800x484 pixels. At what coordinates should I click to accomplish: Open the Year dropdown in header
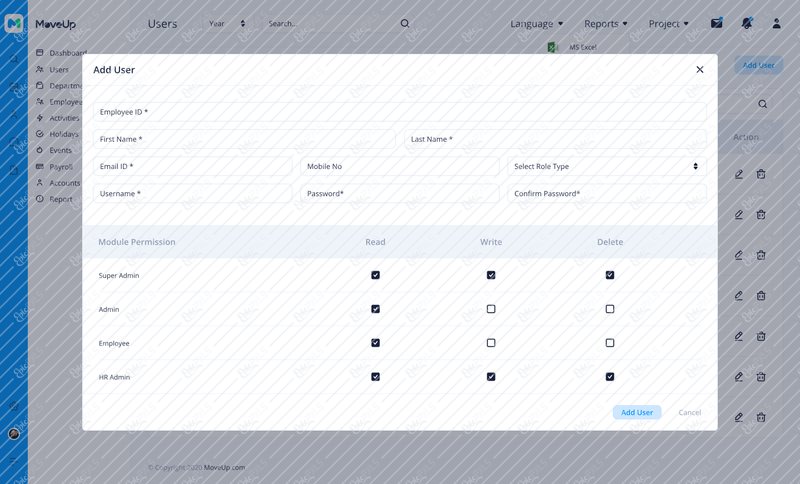click(227, 23)
